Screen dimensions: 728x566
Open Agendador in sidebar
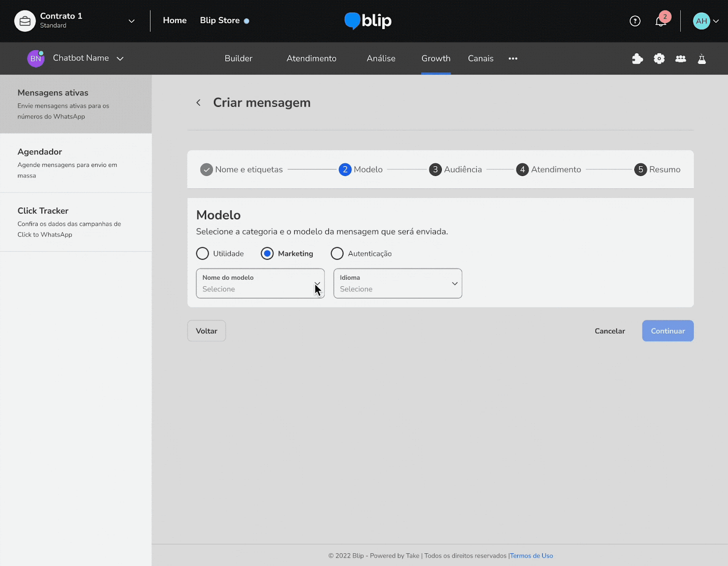pos(76,163)
